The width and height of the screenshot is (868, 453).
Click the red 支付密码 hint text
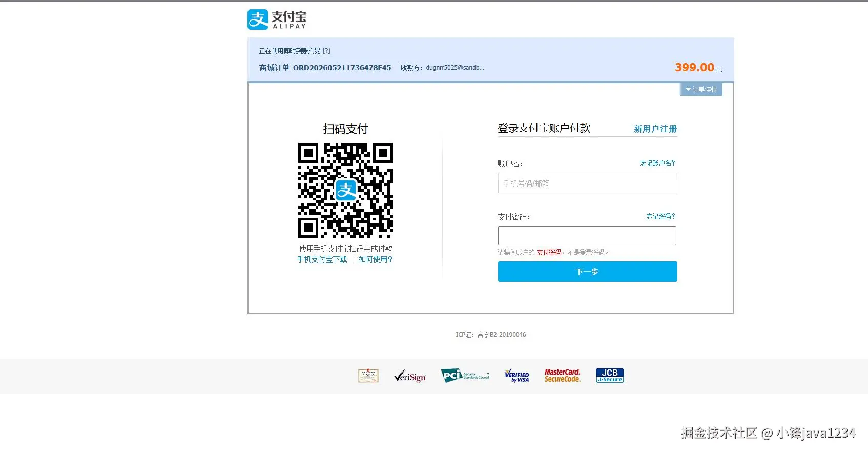(x=549, y=252)
